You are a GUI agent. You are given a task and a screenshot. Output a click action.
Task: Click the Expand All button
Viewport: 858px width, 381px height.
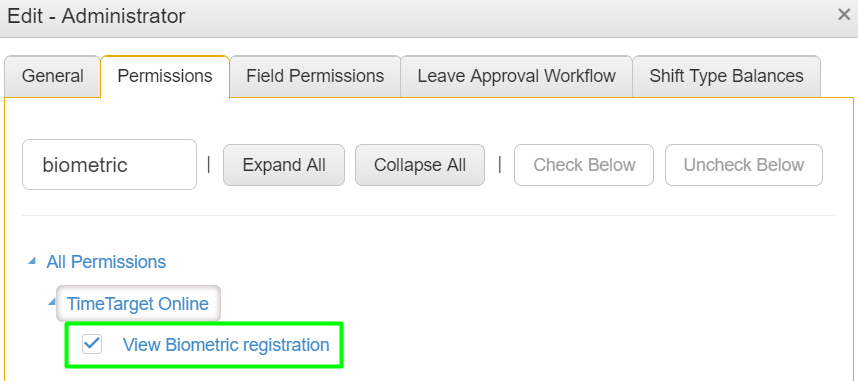(x=284, y=165)
